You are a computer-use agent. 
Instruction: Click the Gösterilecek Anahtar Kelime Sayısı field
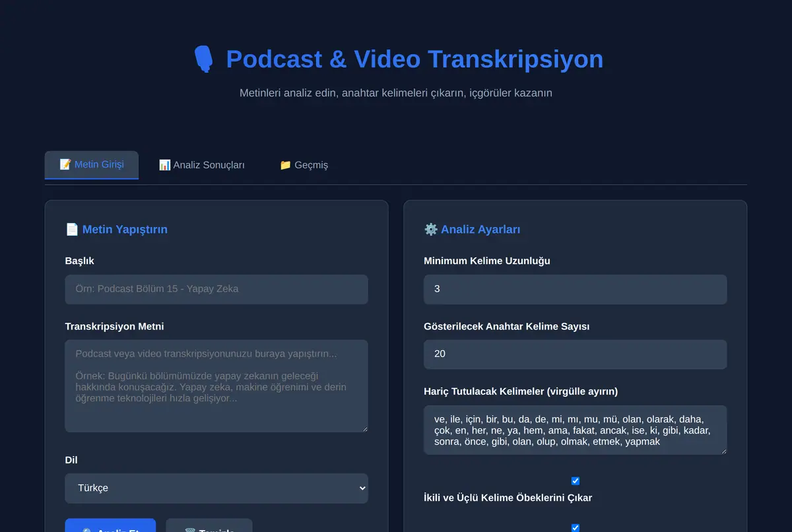pos(576,354)
